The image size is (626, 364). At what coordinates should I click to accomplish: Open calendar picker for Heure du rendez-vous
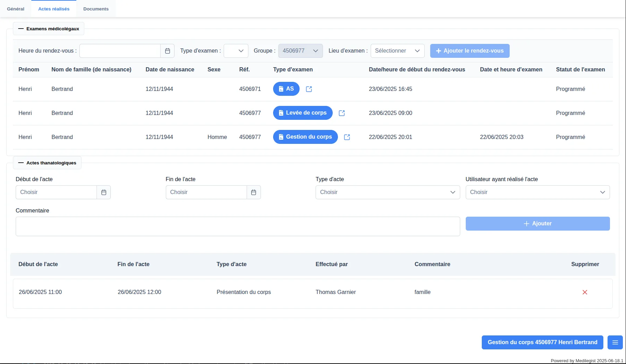tap(167, 51)
